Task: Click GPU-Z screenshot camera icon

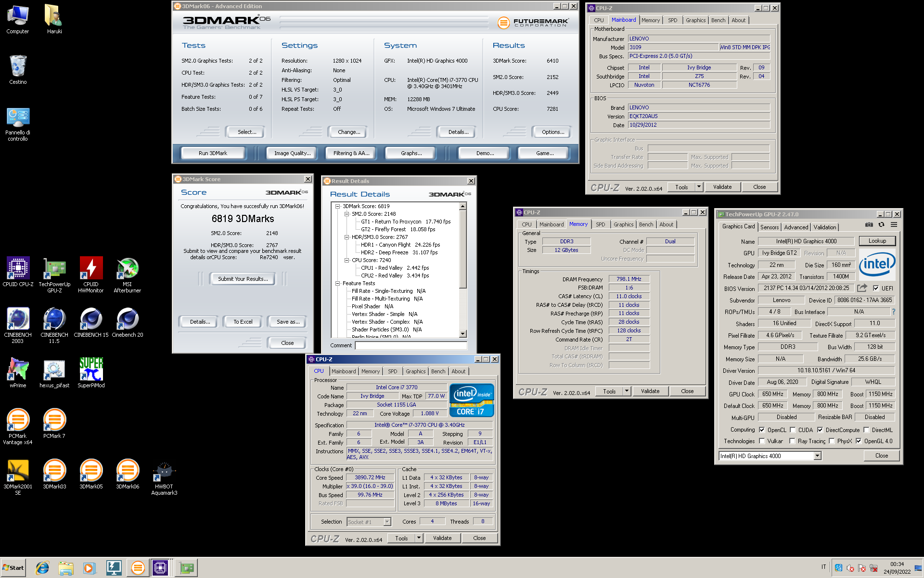Action: (x=869, y=225)
